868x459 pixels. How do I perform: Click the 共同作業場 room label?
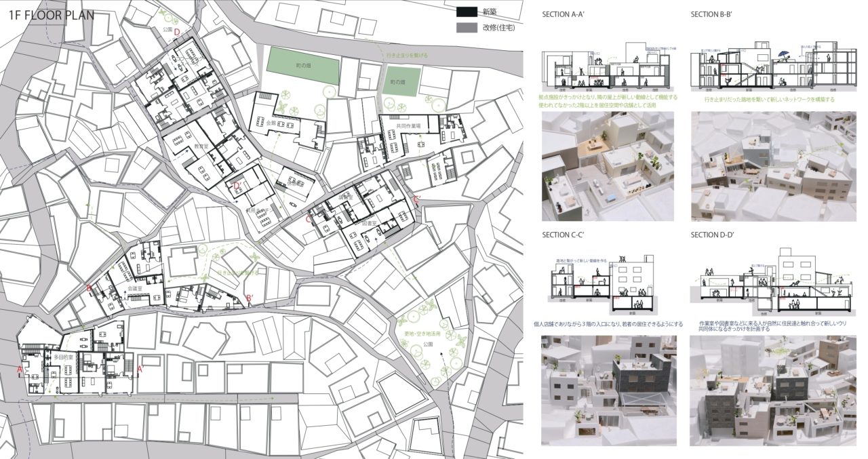coord(410,126)
